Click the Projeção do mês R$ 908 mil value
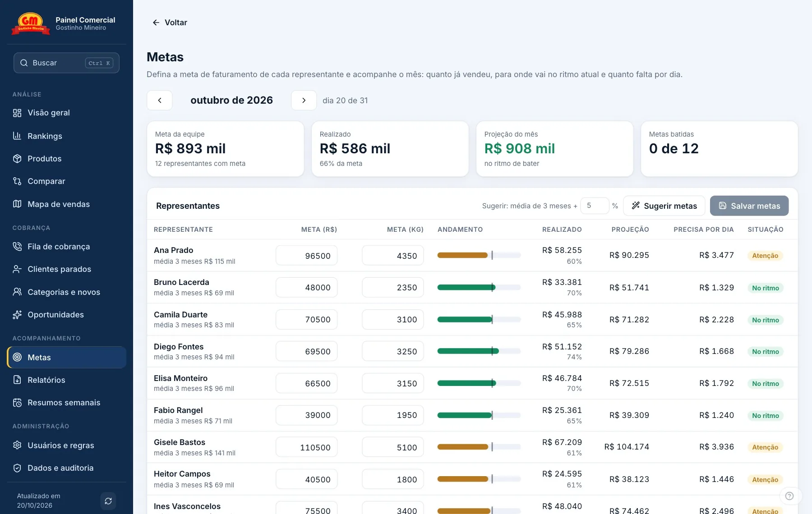The image size is (812, 514). [x=520, y=148]
